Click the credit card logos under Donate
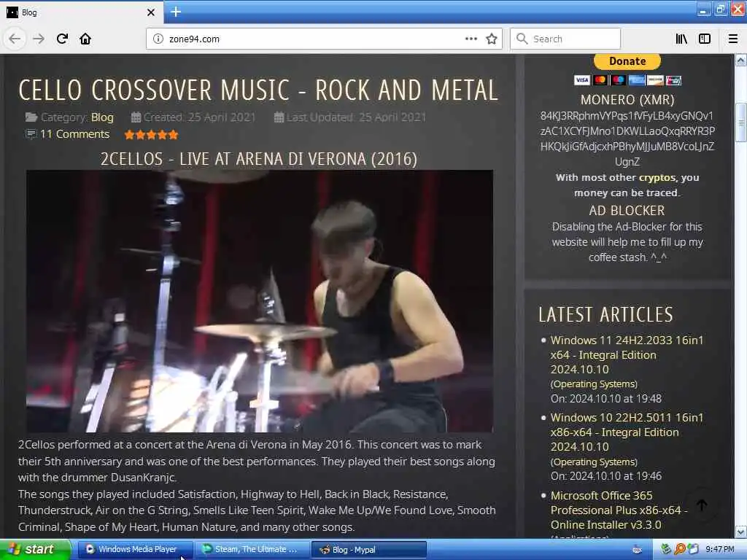The height and width of the screenshot is (560, 747). (627, 80)
